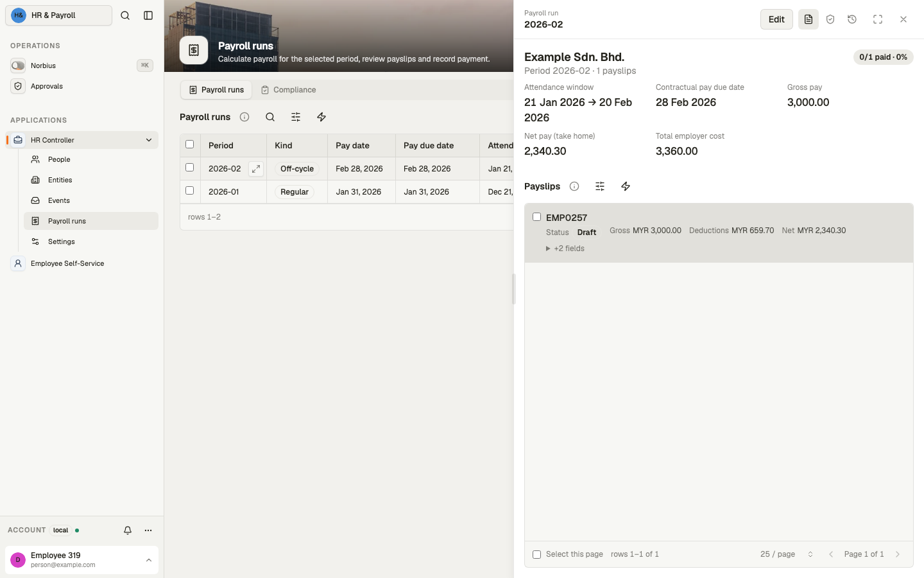Click the 0/1 paid progress badge
The height and width of the screenshot is (578, 924).
(884, 57)
